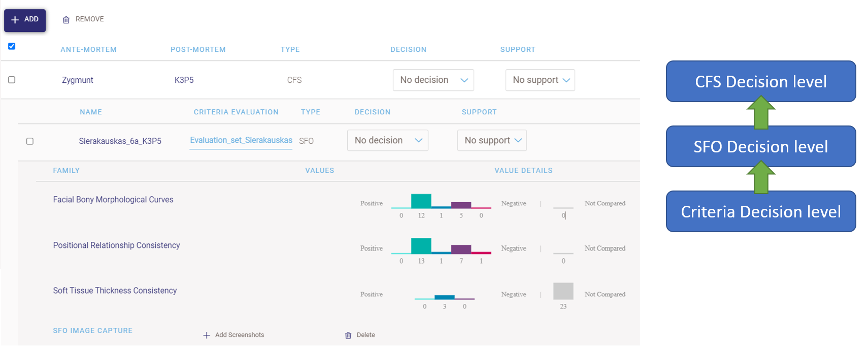The height and width of the screenshot is (347, 868).
Task: Click the gray Not Compared bar for Soft Tissue
Action: 563,291
